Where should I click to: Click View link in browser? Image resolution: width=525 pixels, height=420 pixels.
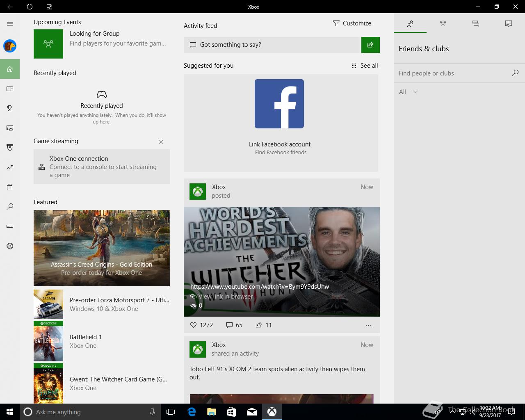(222, 296)
